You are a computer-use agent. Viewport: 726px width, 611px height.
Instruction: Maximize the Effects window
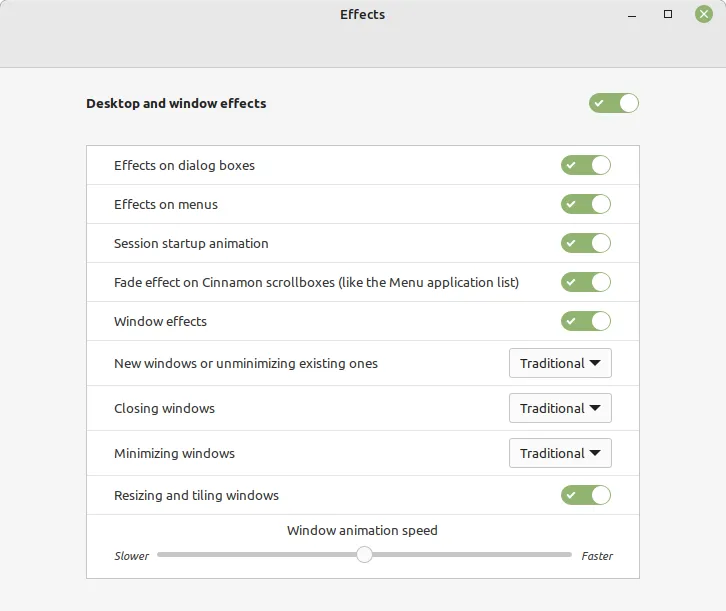(668, 15)
